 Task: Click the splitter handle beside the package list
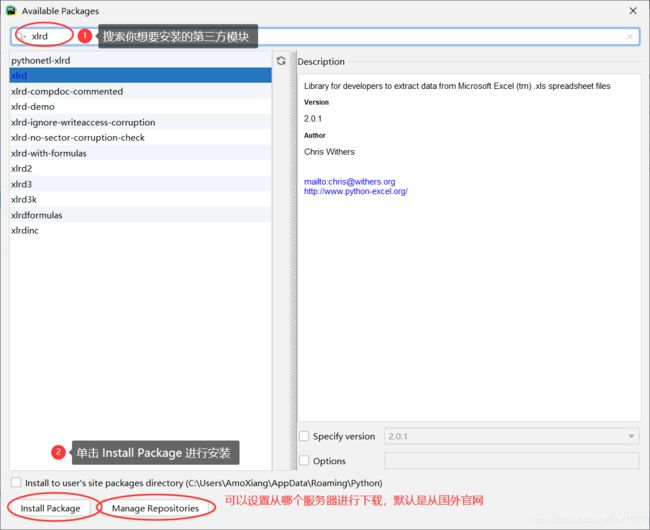295,261
